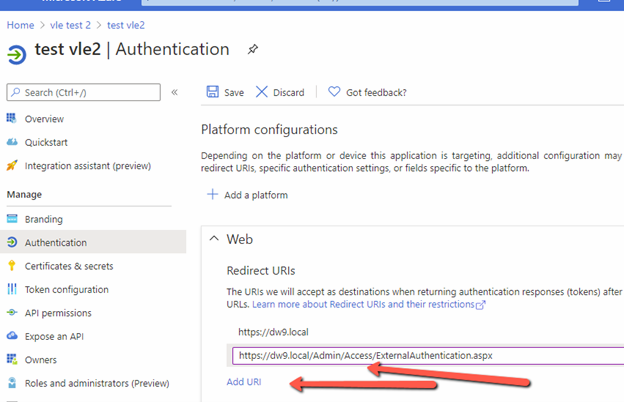Open Branding from the Manage menu
Viewport: 624px width, 402px height.
tap(43, 219)
